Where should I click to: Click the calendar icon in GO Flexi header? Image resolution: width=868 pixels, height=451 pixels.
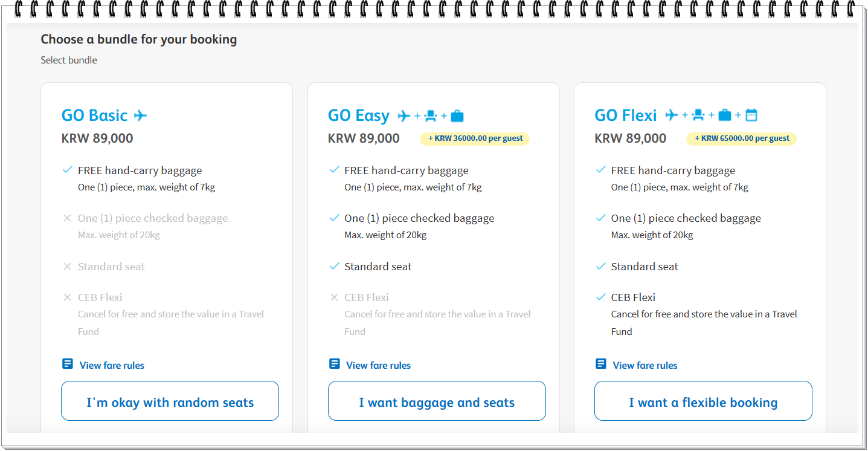[x=751, y=115]
